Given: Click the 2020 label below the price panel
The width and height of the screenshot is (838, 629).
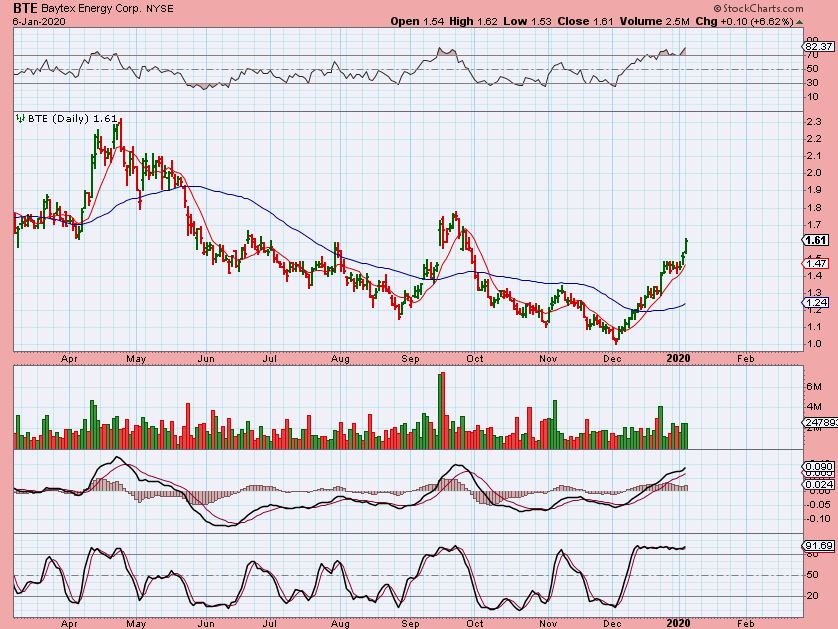Looking at the screenshot, I should pos(678,359).
